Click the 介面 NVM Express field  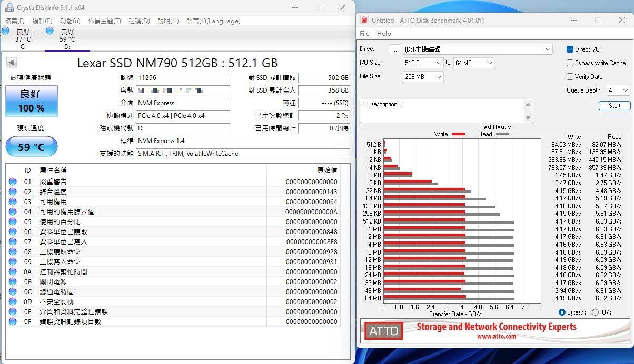click(183, 103)
